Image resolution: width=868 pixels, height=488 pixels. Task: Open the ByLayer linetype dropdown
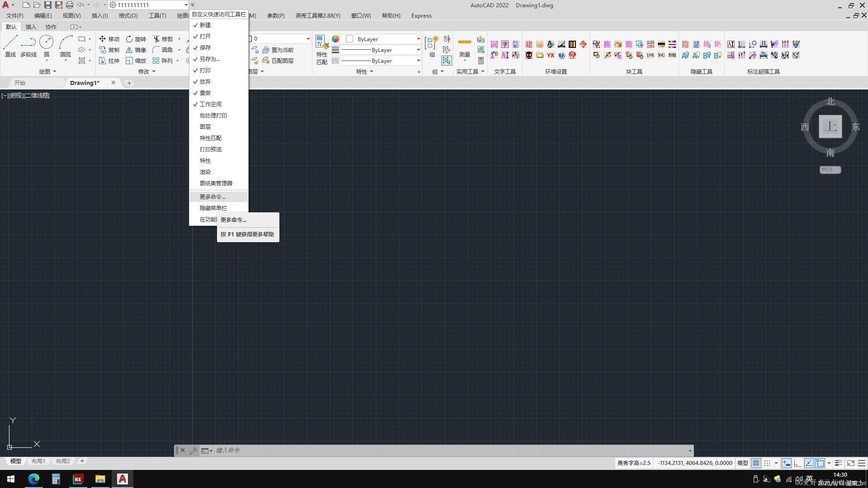pos(382,61)
